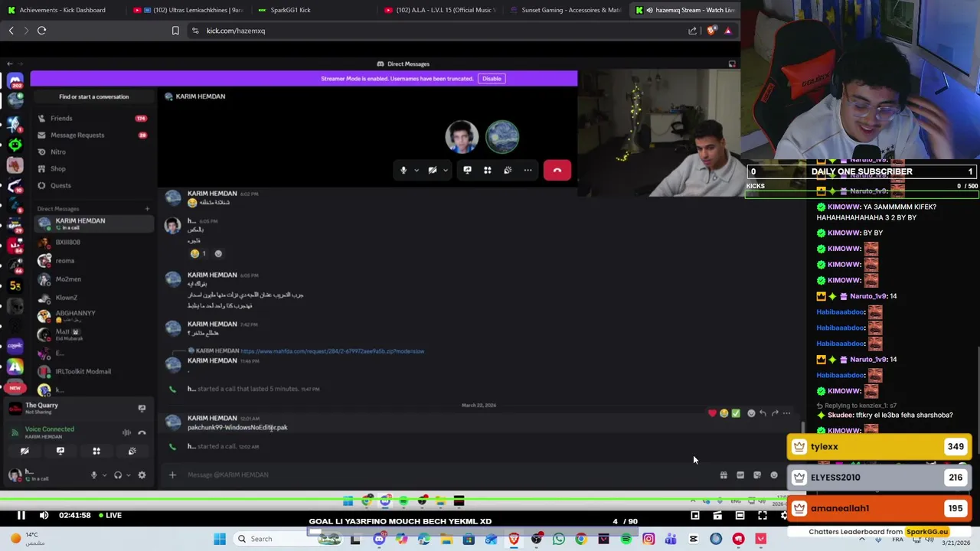This screenshot has width=980, height=551.
Task: Open gift icon in message box
Action: (x=724, y=475)
